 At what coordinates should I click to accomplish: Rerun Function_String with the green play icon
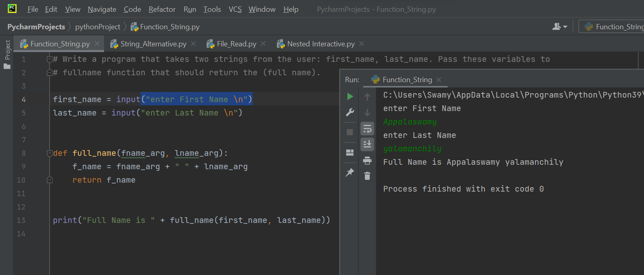350,96
